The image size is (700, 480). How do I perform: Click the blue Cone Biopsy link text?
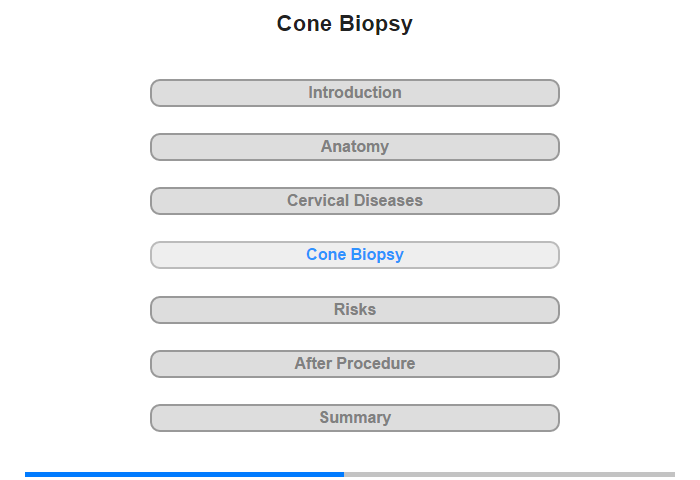pyautogui.click(x=355, y=255)
